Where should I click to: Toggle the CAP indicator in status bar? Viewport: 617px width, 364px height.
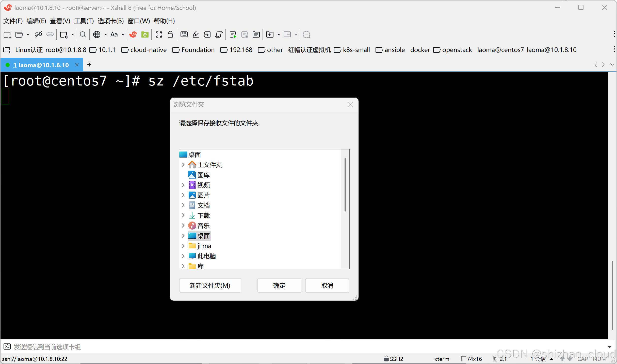(x=582, y=359)
